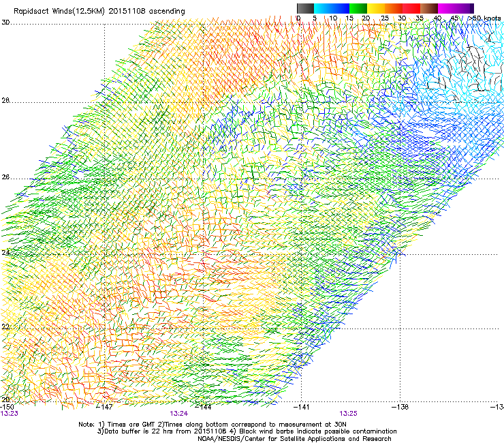Click the red 30-35 knots color segment
This screenshot has width=504, height=443.
[411, 8]
